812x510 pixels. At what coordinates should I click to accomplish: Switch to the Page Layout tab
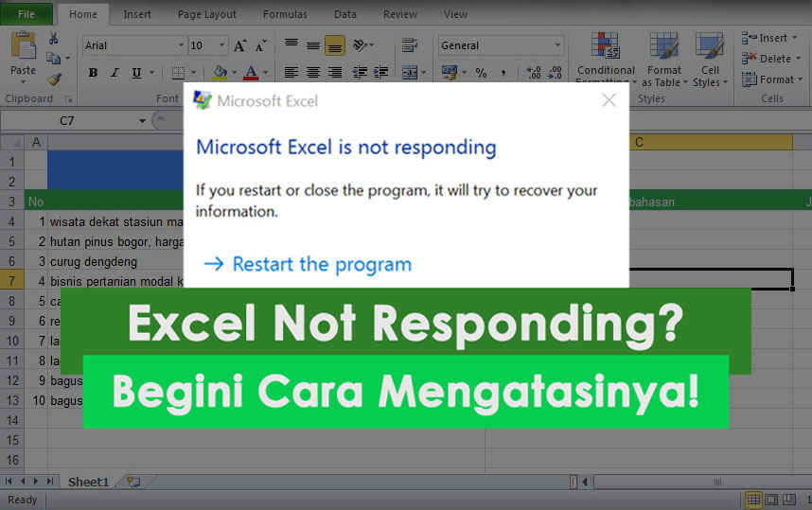[x=207, y=14]
